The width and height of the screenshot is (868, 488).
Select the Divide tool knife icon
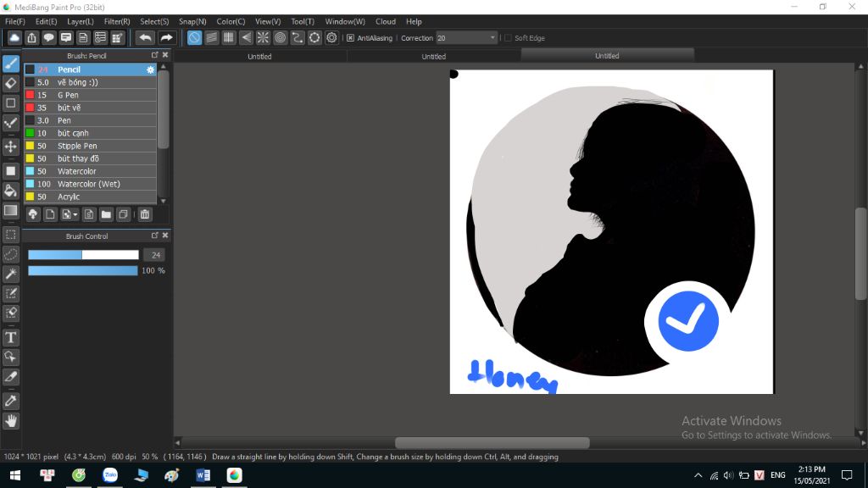(x=10, y=377)
